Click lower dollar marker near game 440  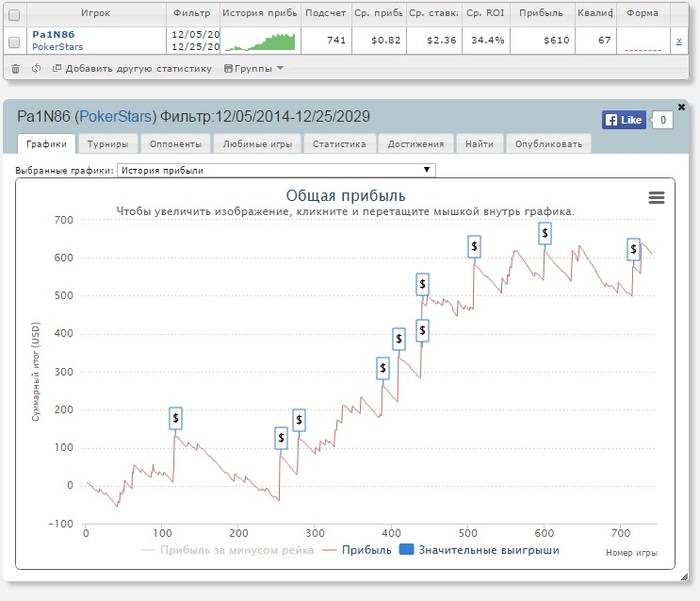coord(422,331)
